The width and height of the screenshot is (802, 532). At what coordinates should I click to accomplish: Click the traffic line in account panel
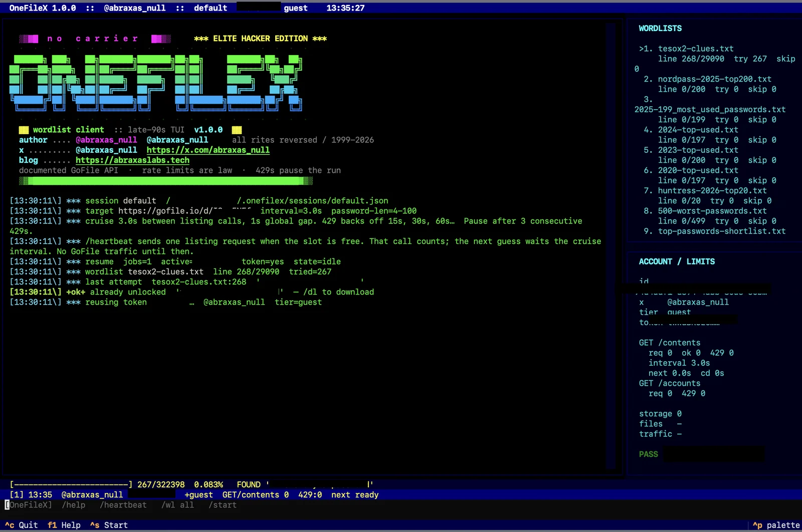point(660,434)
